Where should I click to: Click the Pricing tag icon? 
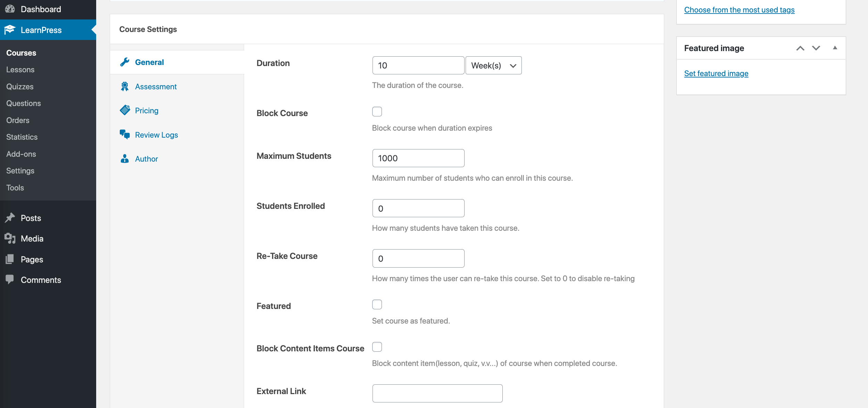coord(125,111)
